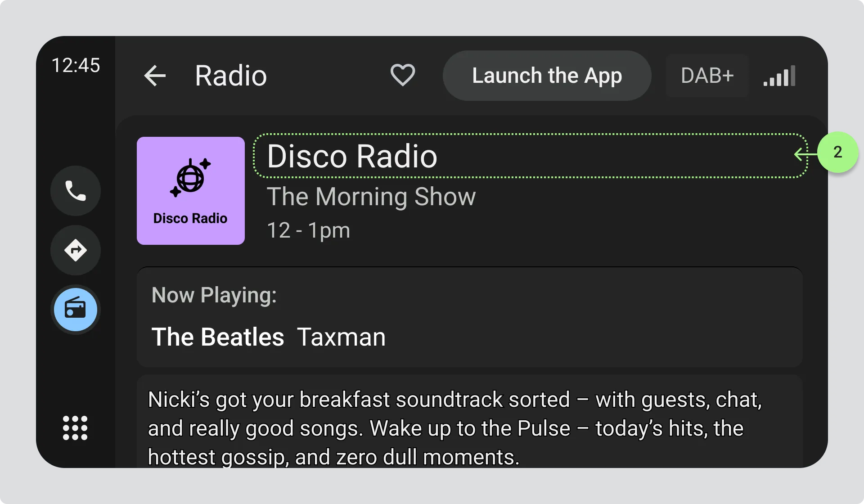
Task: Click the Radio header title
Action: click(231, 76)
